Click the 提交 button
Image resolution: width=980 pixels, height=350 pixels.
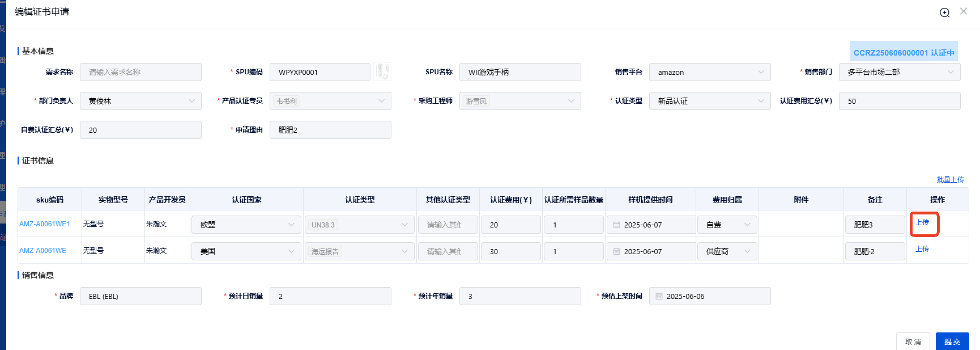952,341
